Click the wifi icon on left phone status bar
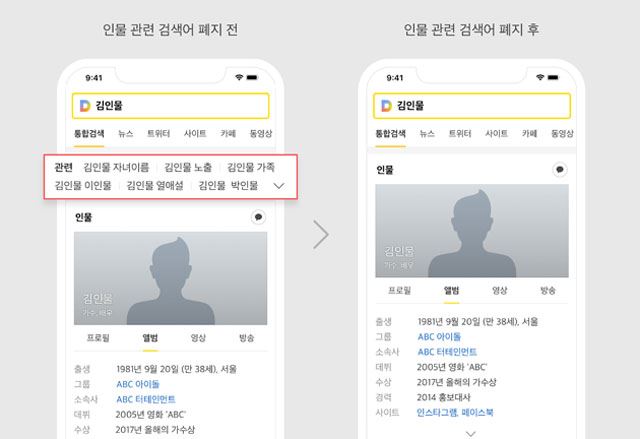 [x=239, y=77]
